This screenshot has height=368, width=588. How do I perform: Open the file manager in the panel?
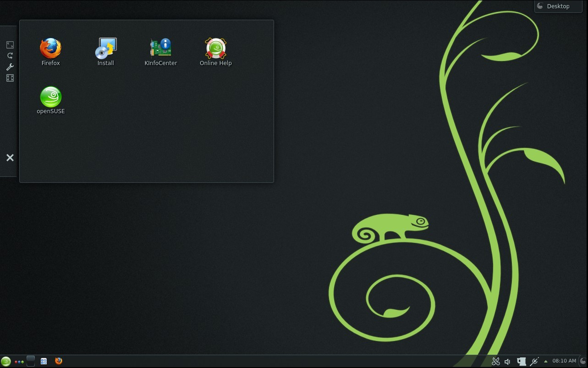44,361
